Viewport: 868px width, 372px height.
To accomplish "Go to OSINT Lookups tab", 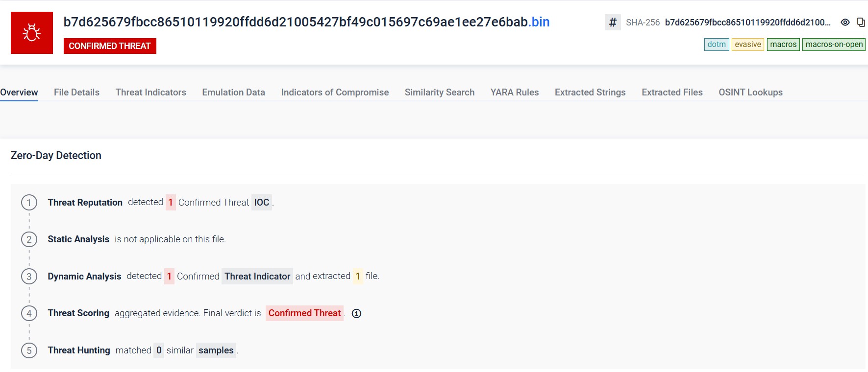I will click(750, 93).
